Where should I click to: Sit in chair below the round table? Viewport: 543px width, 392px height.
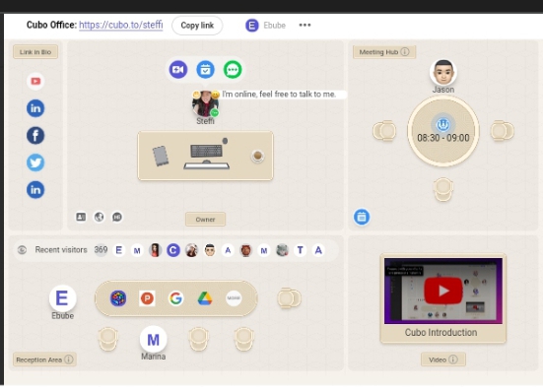[x=442, y=190]
